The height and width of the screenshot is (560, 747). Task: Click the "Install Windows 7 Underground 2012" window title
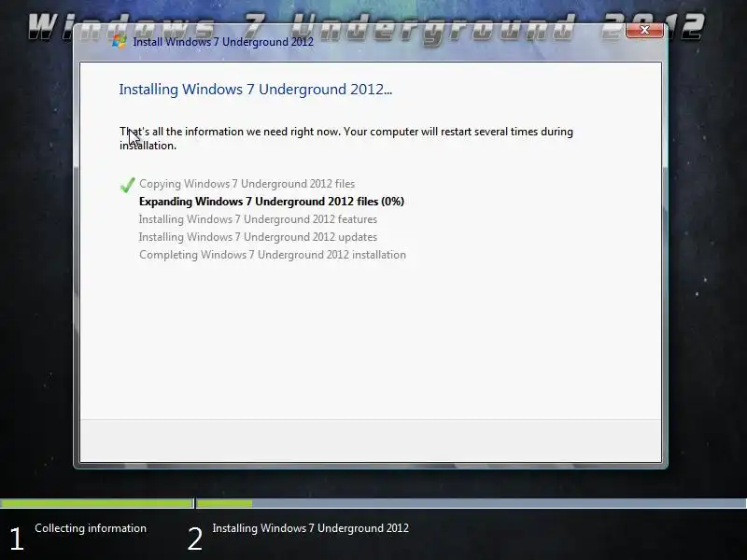coord(223,42)
